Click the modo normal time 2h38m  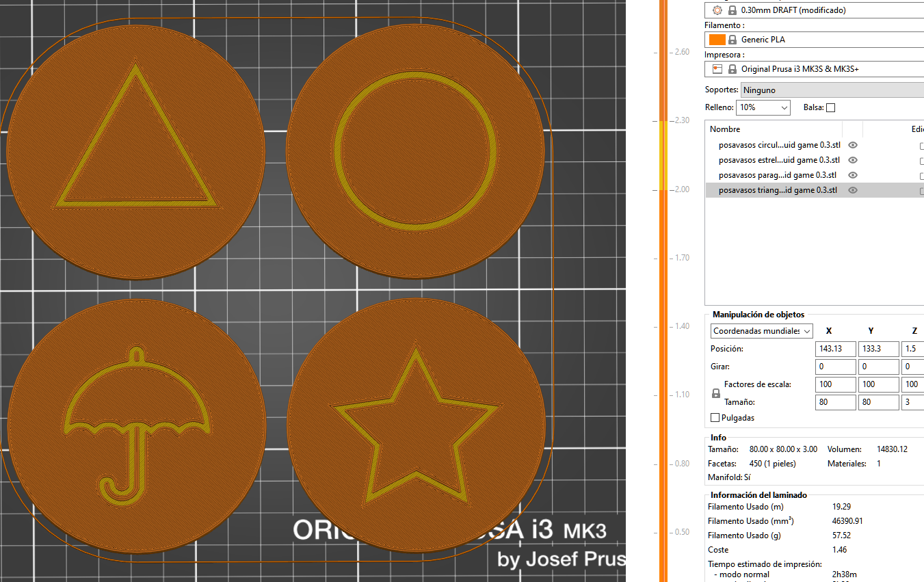pos(845,574)
